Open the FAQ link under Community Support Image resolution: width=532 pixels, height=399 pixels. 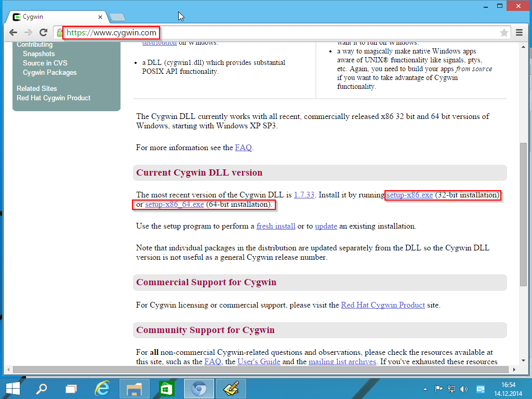[x=212, y=362]
